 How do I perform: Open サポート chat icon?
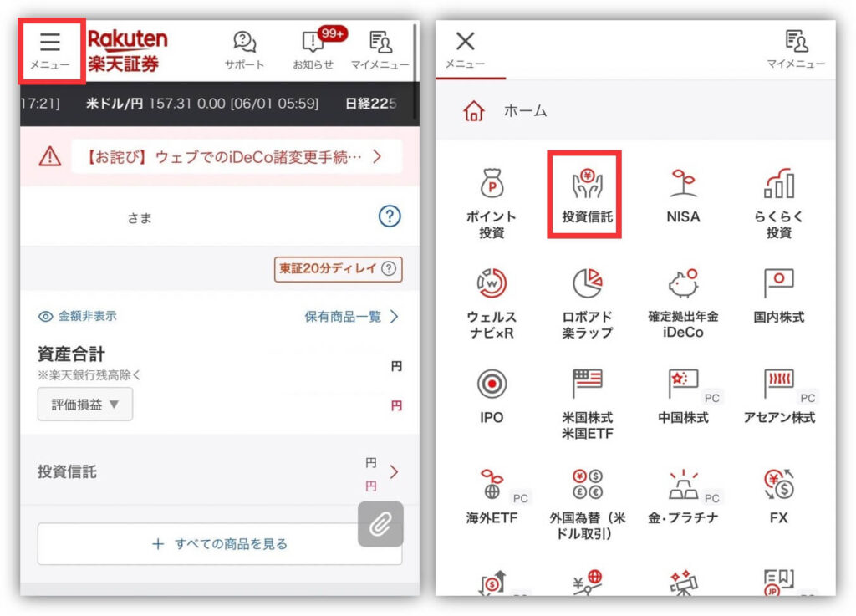pyautogui.click(x=245, y=51)
